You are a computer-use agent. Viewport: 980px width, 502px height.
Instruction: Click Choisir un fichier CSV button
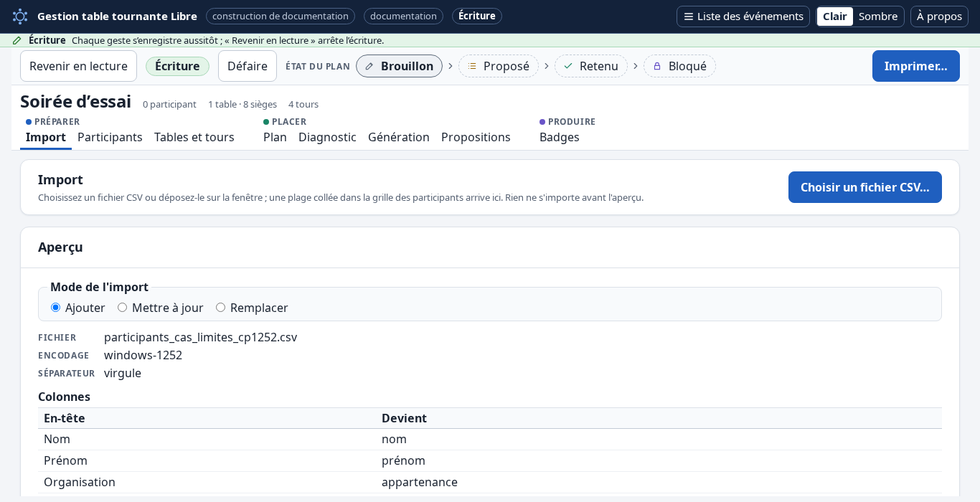coord(865,187)
